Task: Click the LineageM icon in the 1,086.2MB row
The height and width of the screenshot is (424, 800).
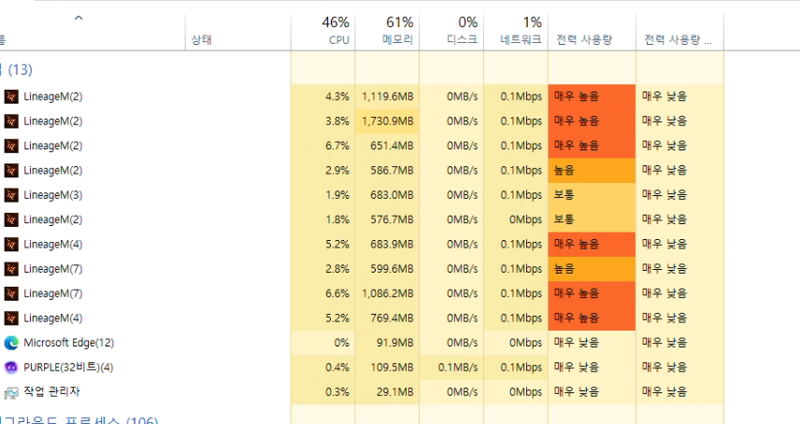Action: (x=11, y=293)
